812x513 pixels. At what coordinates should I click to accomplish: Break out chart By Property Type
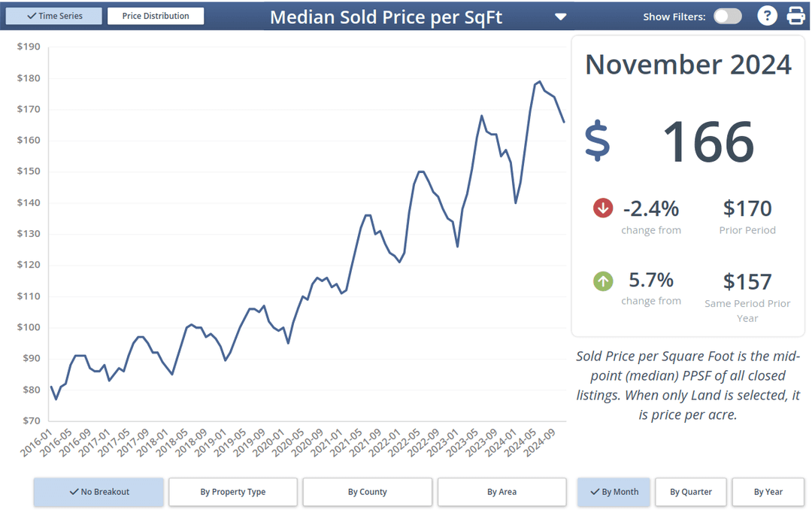pos(233,492)
